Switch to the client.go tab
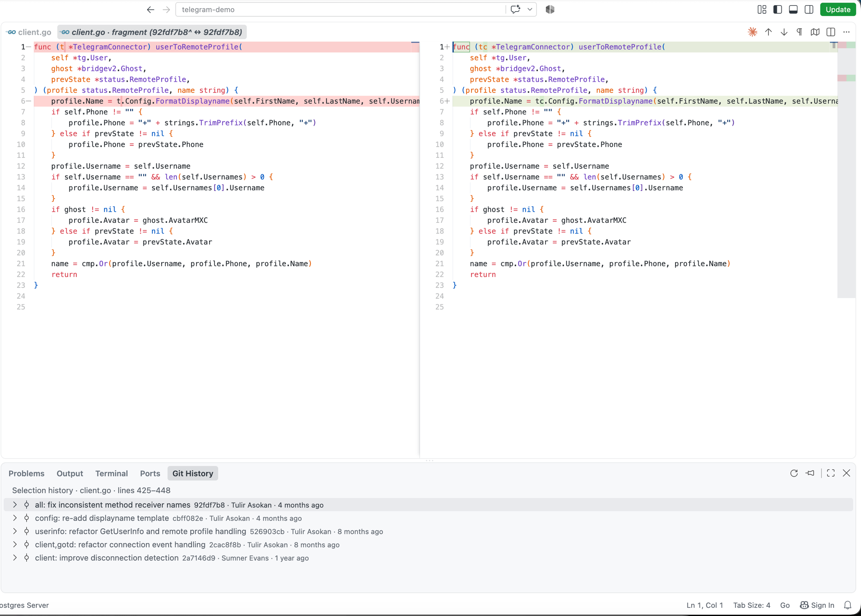Screen dimensions: 861x616 (29, 32)
